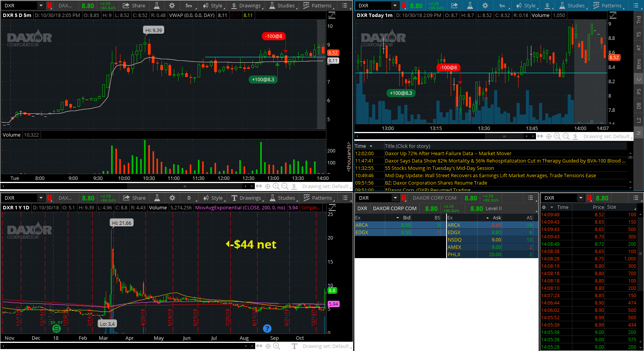This screenshot has height=351, width=644.
Task: Open the Time & Sales gear settings icon
Action: (x=544, y=207)
